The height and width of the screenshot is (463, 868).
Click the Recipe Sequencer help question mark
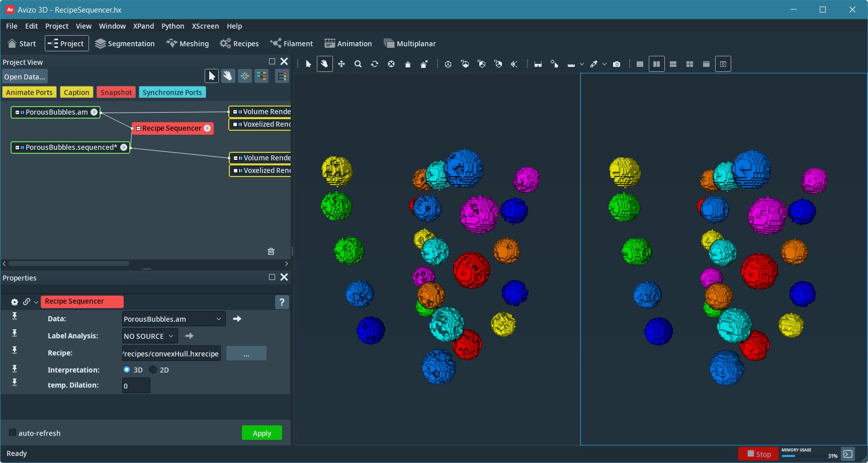[282, 302]
